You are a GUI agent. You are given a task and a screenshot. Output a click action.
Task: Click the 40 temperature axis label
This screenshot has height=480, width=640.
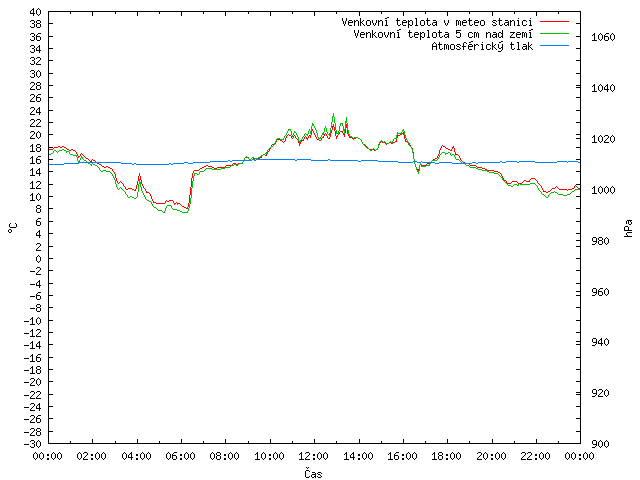click(36, 12)
